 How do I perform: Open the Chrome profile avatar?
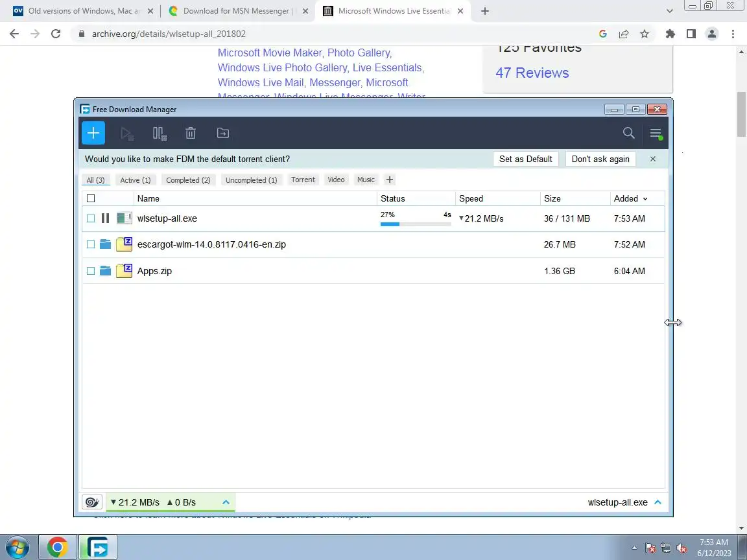click(x=712, y=34)
